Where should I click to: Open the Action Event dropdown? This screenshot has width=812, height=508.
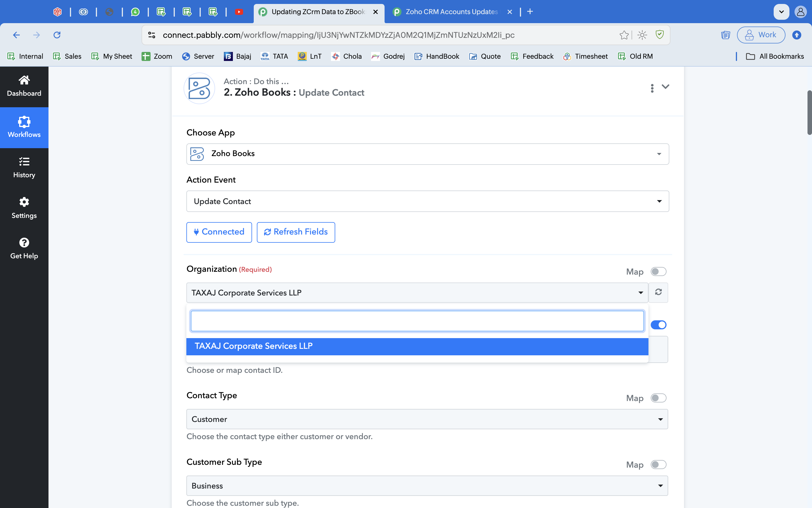click(x=427, y=201)
